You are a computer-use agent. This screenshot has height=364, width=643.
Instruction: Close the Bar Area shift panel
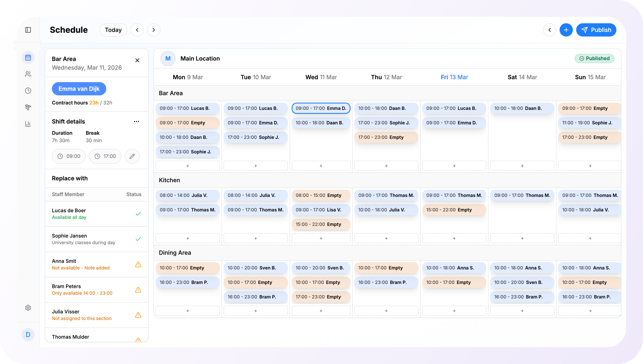pos(137,60)
